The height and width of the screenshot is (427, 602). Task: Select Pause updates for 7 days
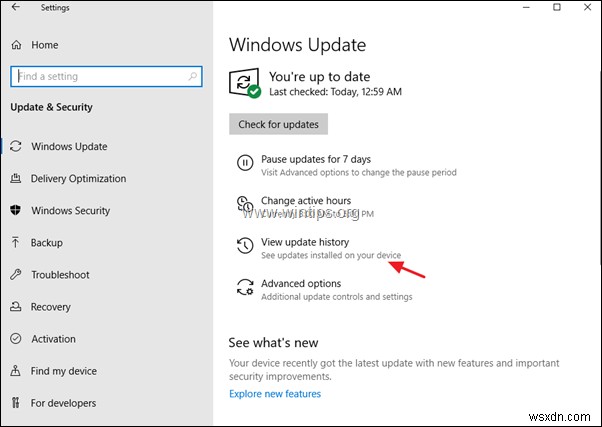[x=315, y=159]
